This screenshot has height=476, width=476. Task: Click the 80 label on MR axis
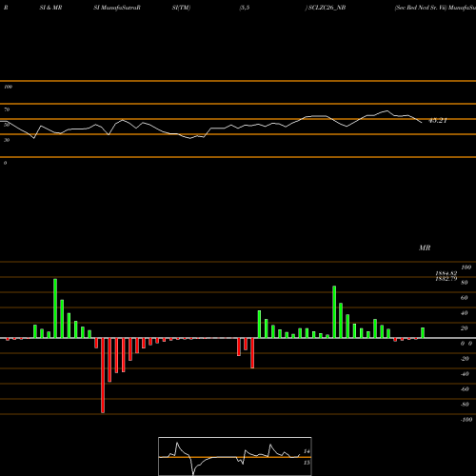click(465, 283)
